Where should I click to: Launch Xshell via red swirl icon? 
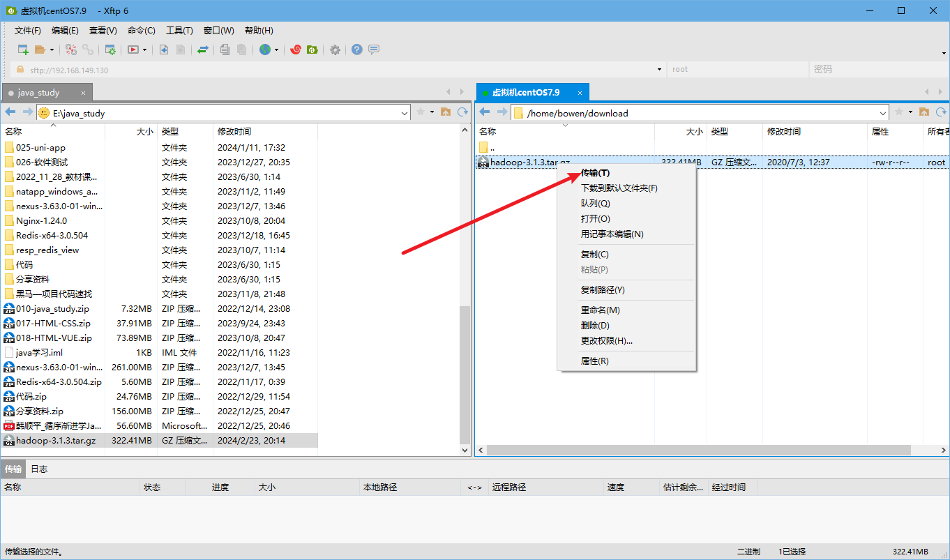tap(296, 50)
